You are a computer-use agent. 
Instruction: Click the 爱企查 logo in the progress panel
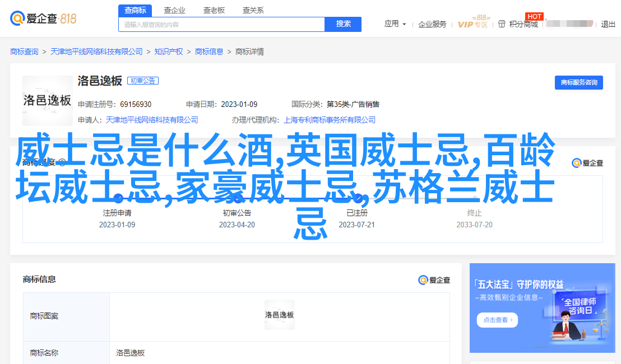tap(587, 163)
